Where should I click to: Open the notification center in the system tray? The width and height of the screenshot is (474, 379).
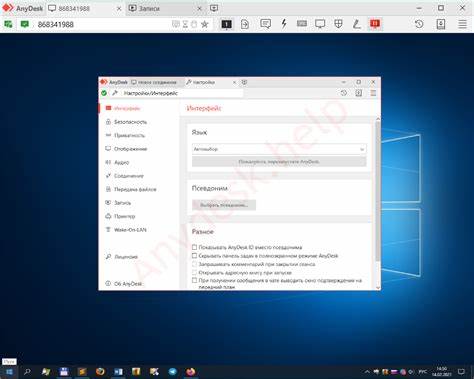point(461,372)
